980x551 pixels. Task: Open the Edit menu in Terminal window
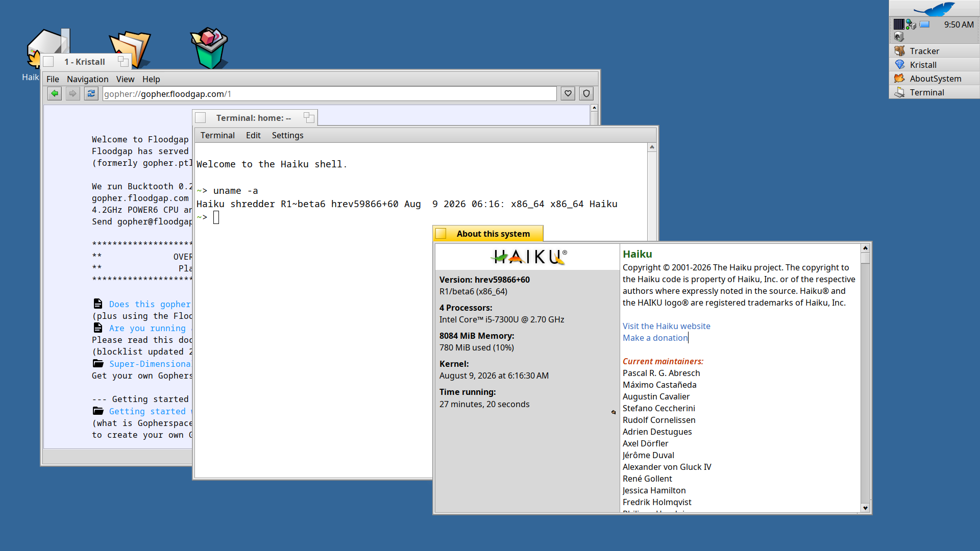coord(253,135)
